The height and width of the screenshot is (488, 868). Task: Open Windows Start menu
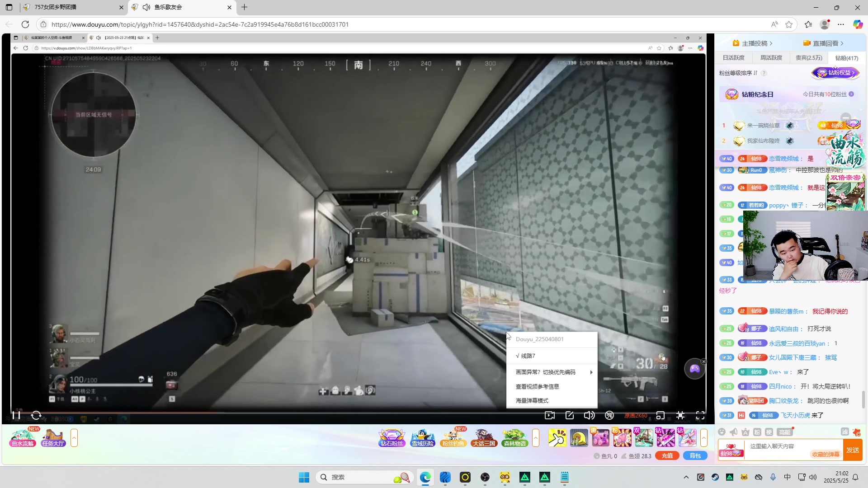pyautogui.click(x=304, y=477)
